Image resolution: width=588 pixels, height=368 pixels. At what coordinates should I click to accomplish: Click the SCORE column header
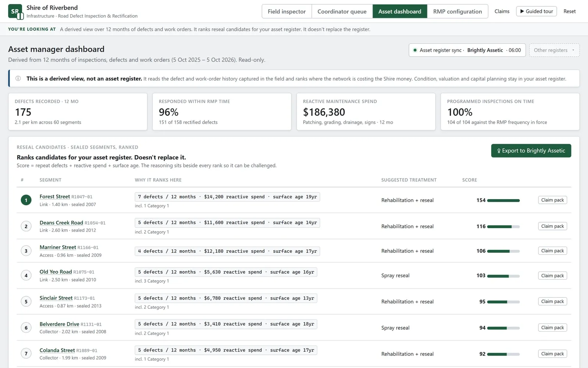(x=469, y=180)
